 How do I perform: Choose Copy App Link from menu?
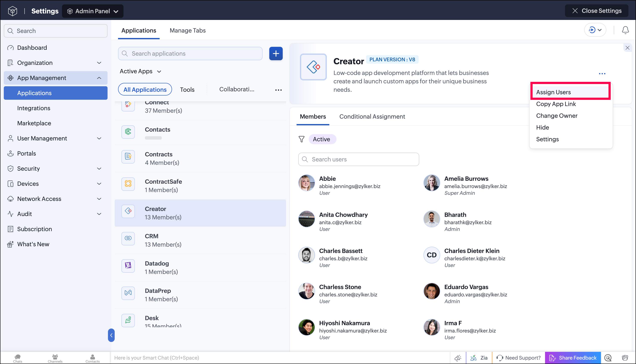[556, 104]
